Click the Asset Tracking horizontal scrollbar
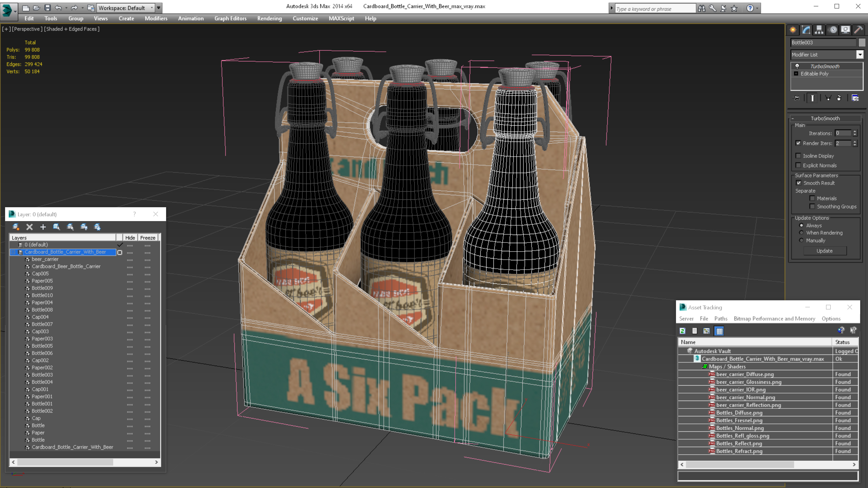This screenshot has width=868, height=488. pos(768,465)
